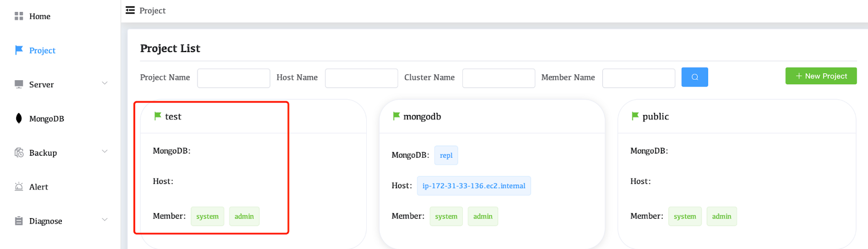
Task: Expand the Backup submenu arrow
Action: (105, 151)
